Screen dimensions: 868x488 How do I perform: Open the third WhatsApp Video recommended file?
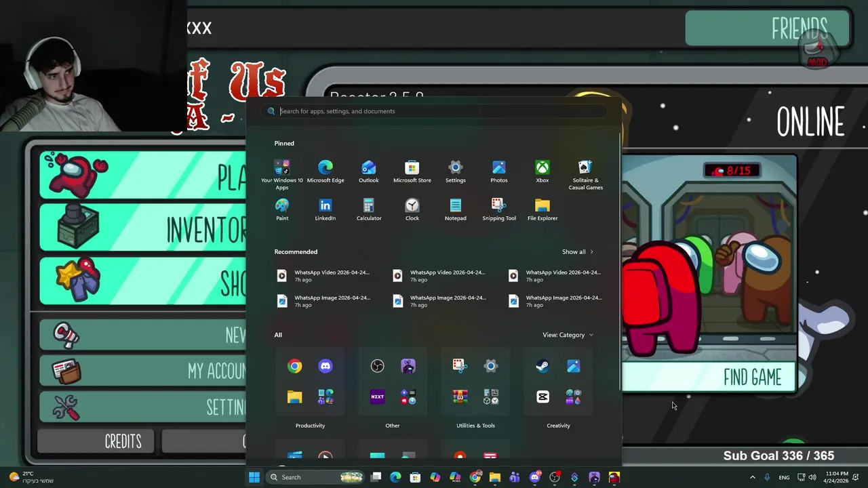tap(555, 276)
